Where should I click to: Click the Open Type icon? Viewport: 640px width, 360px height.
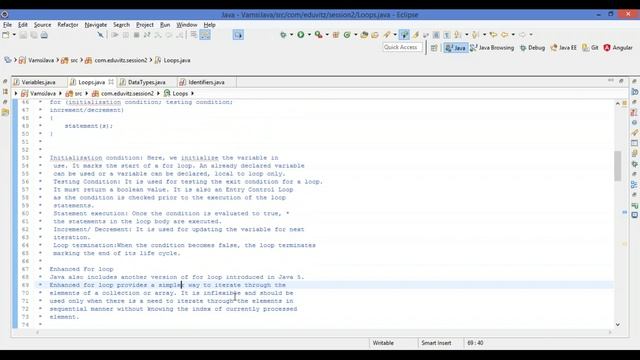coord(364,35)
